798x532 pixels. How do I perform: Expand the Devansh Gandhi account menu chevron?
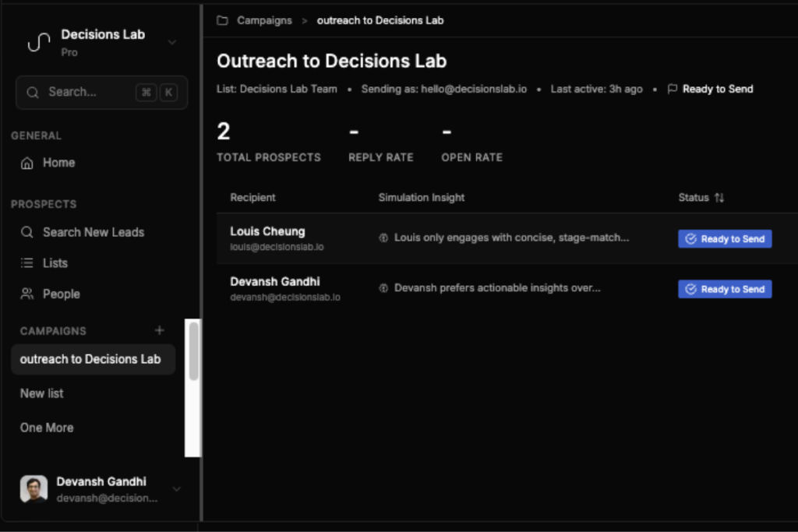click(x=177, y=489)
